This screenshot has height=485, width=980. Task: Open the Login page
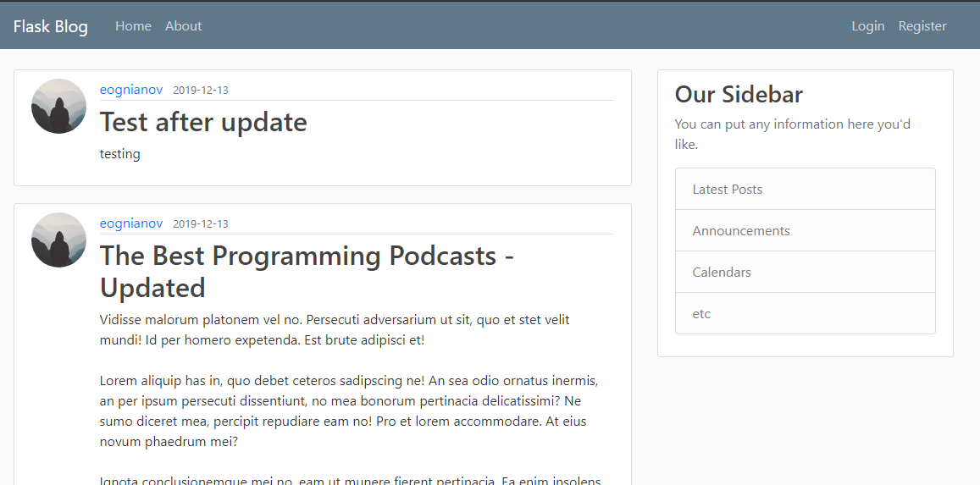point(867,26)
